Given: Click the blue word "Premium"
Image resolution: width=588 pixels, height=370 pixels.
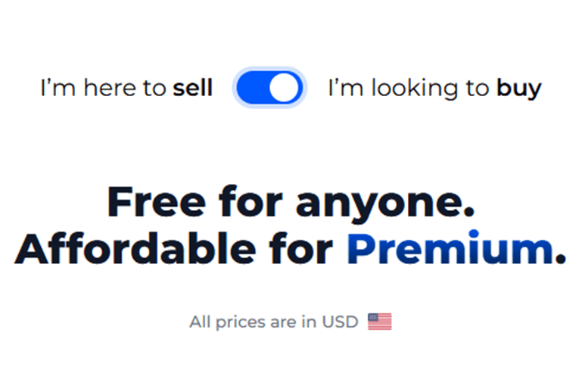Looking at the screenshot, I should coord(450,250).
